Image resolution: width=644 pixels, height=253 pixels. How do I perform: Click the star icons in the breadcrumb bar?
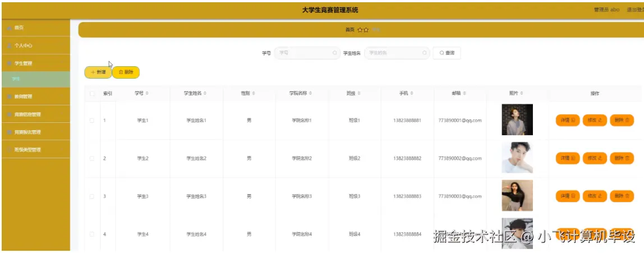point(363,30)
